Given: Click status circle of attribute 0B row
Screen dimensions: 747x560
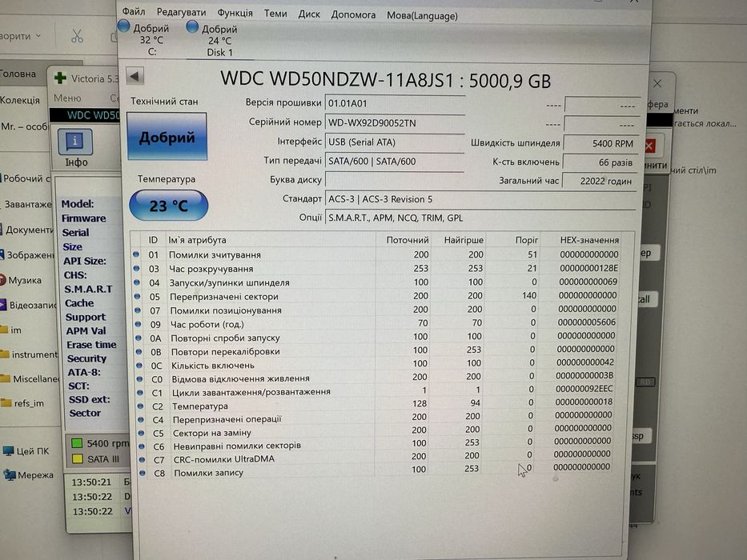Looking at the screenshot, I should [x=139, y=351].
